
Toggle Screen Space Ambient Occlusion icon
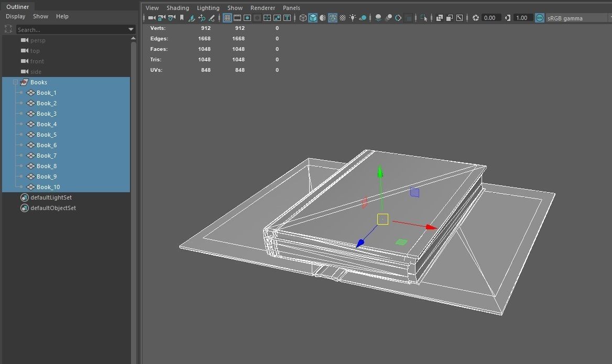pyautogui.click(x=378, y=18)
